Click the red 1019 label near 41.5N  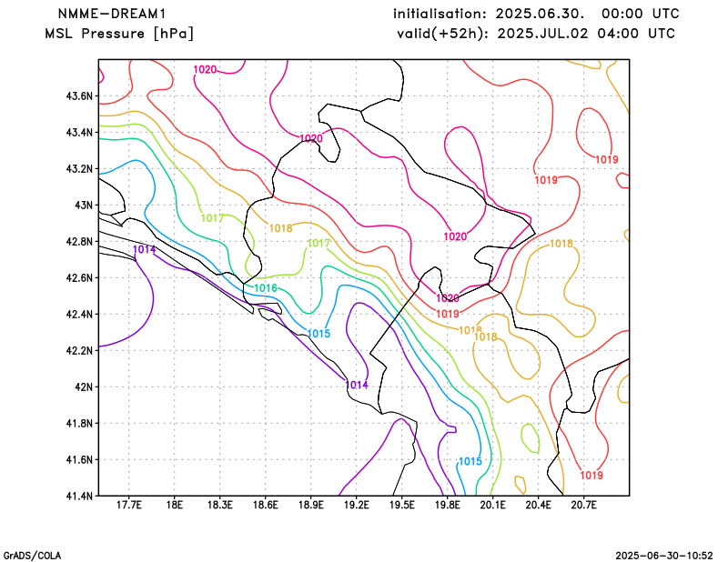coord(591,476)
